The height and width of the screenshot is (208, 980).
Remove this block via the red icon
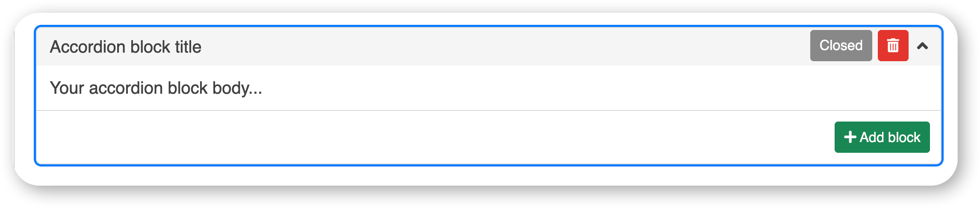(893, 45)
